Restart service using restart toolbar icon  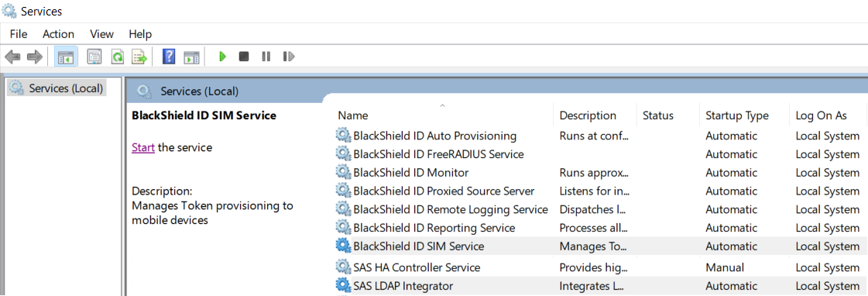[288, 57]
